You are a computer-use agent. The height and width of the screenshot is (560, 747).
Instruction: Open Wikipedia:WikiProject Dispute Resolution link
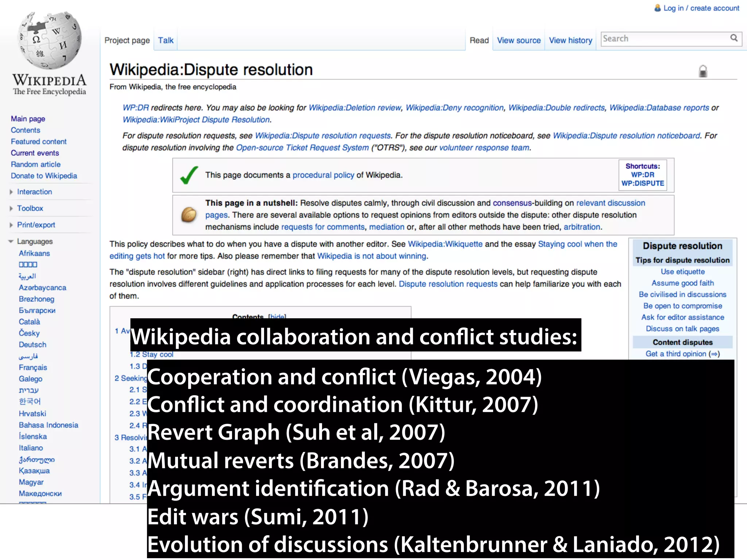[196, 120]
